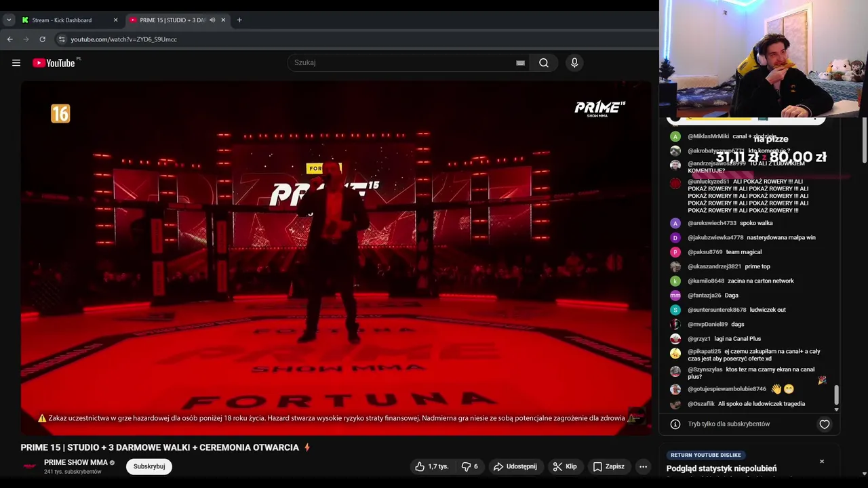
Task: Click the @Oszaflik chat message
Action: (x=746, y=404)
